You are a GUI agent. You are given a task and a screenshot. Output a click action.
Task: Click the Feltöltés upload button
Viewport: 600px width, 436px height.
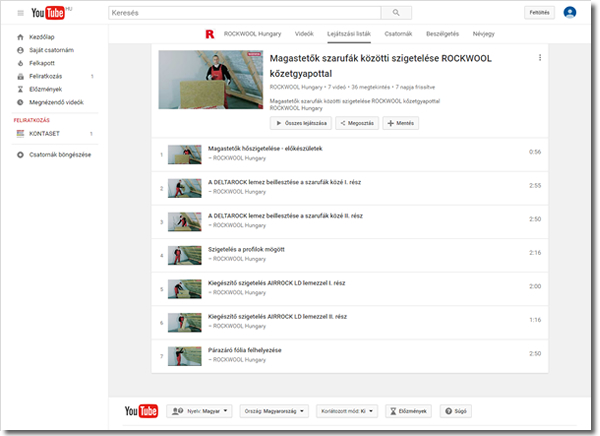coord(539,13)
